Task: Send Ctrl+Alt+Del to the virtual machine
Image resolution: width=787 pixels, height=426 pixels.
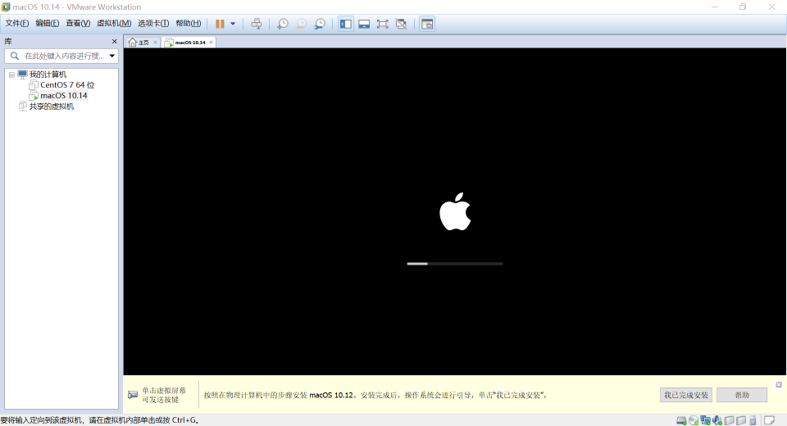Action: [x=256, y=24]
